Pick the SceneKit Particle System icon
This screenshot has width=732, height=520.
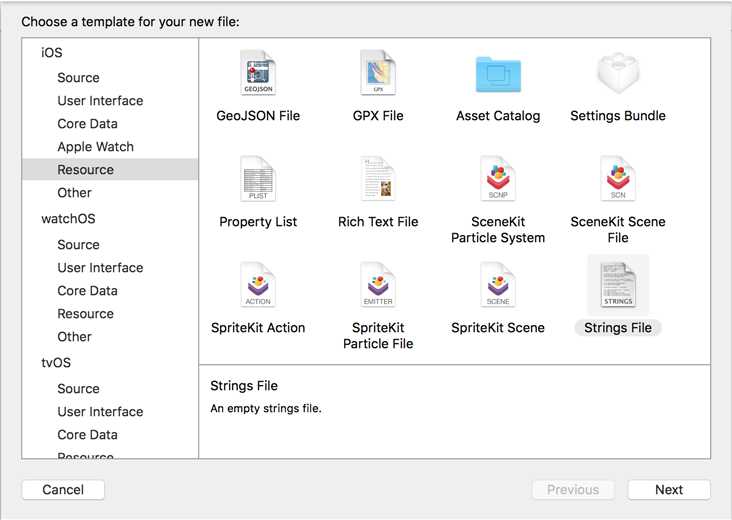(x=498, y=179)
